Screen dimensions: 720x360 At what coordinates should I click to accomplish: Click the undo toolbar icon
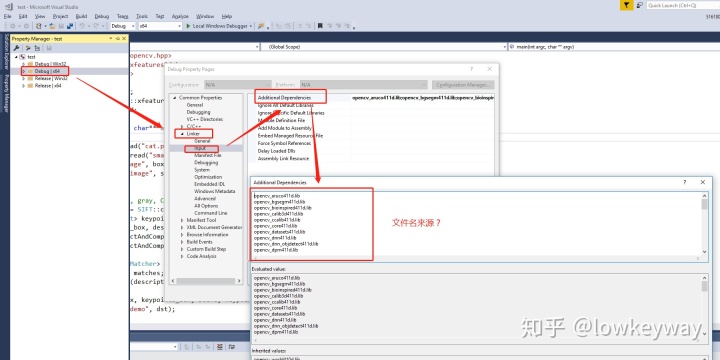[81, 26]
